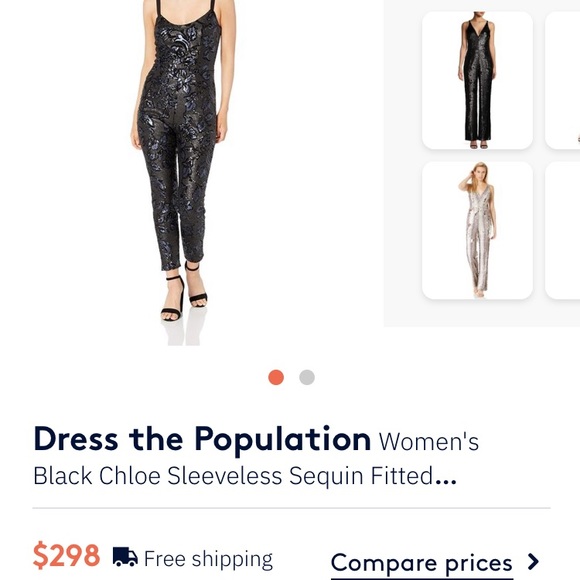Screen dimensions: 580x580
Task: Click the Dress the Population brand name
Action: (202, 439)
